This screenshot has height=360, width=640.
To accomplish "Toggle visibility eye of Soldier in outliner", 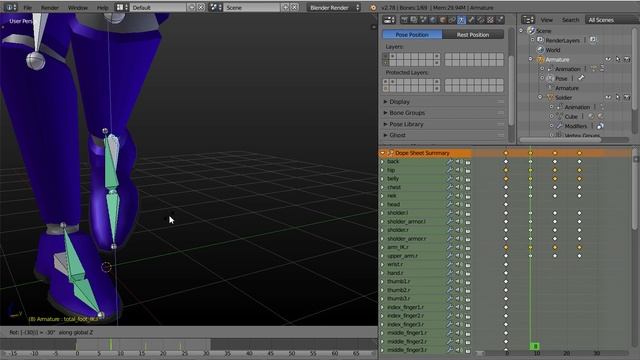I will pos(608,98).
